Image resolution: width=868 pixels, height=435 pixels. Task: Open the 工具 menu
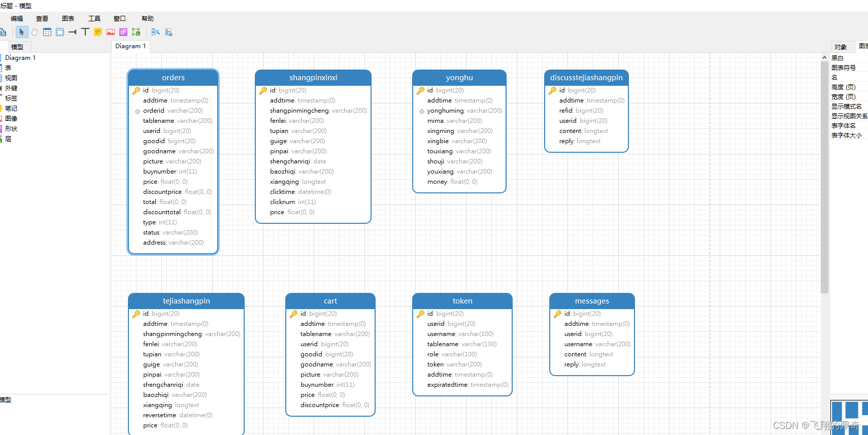pyautogui.click(x=94, y=18)
